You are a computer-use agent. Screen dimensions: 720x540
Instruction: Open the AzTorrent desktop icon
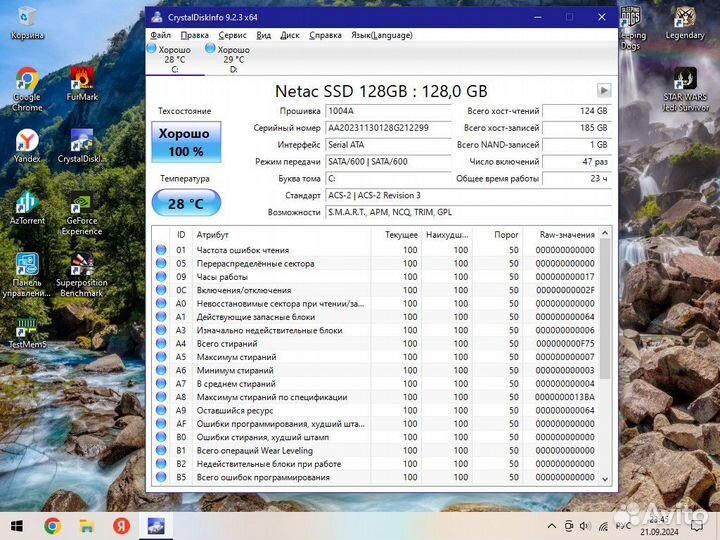point(27,208)
